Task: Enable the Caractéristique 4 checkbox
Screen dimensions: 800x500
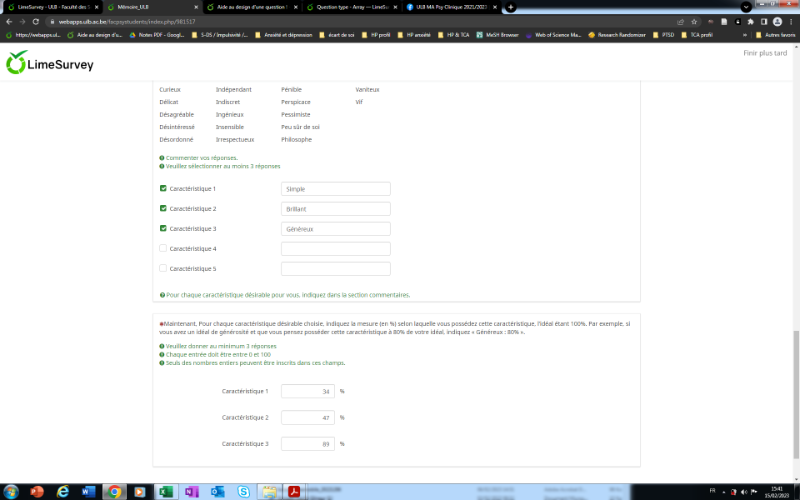Action: point(163,248)
